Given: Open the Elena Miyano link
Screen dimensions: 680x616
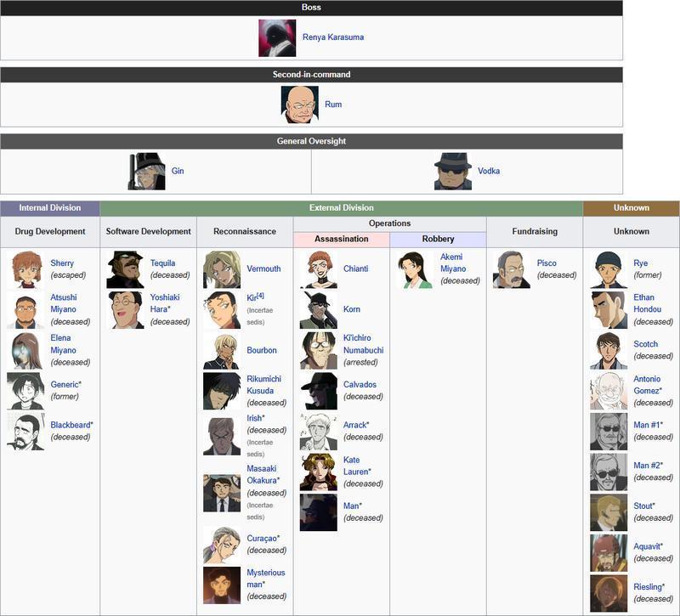Looking at the screenshot, I should (x=63, y=344).
